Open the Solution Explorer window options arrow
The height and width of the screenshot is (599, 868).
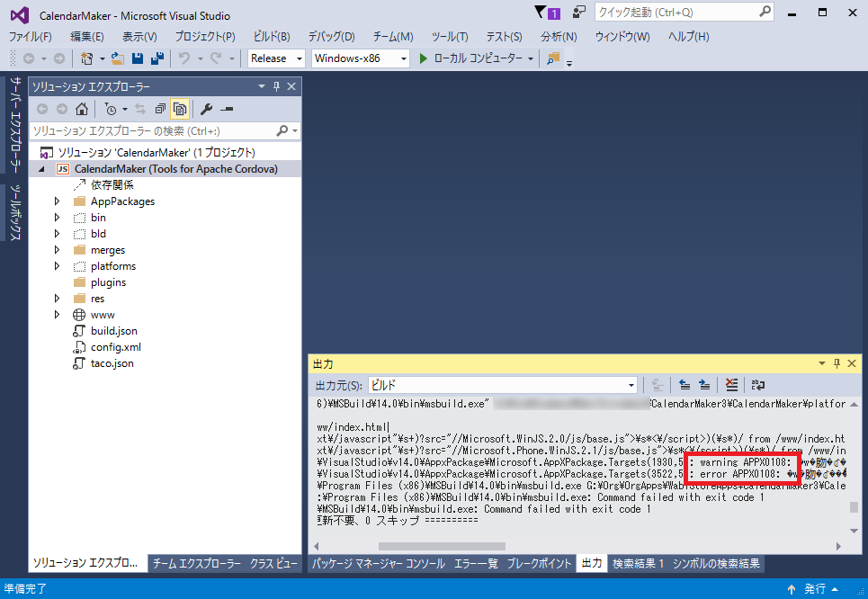(x=261, y=86)
